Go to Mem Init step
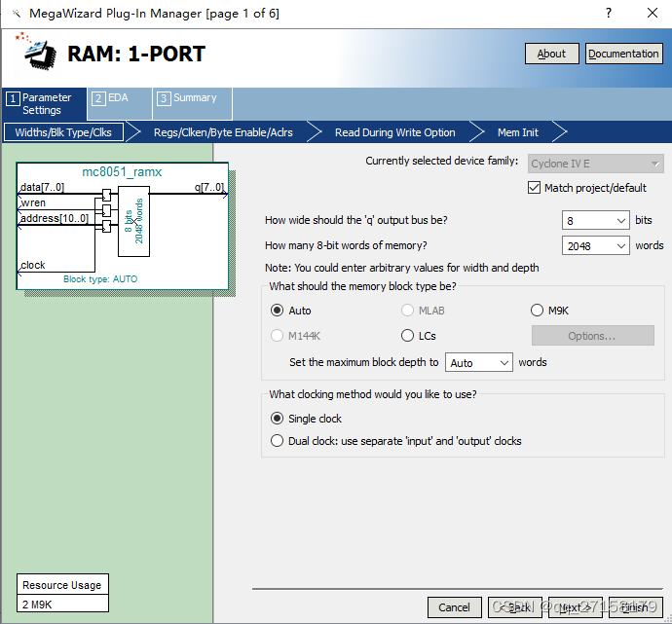Viewport: 672px width, 624px height. (x=518, y=132)
